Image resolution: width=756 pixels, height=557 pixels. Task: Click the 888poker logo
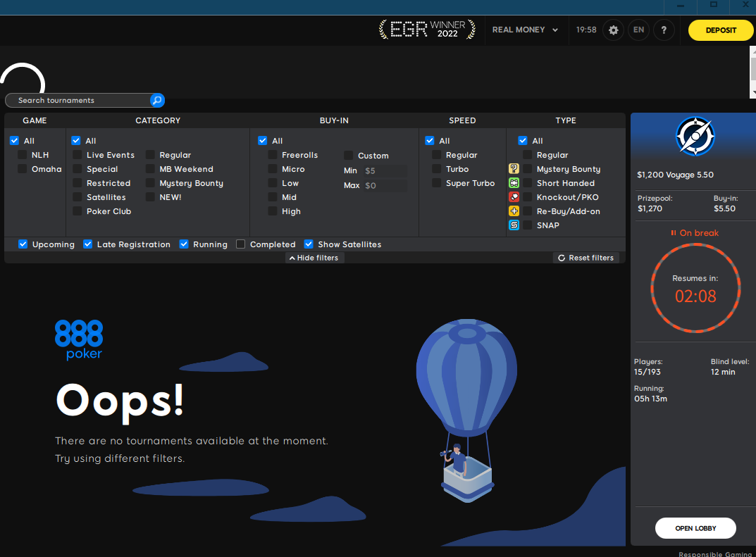click(79, 339)
